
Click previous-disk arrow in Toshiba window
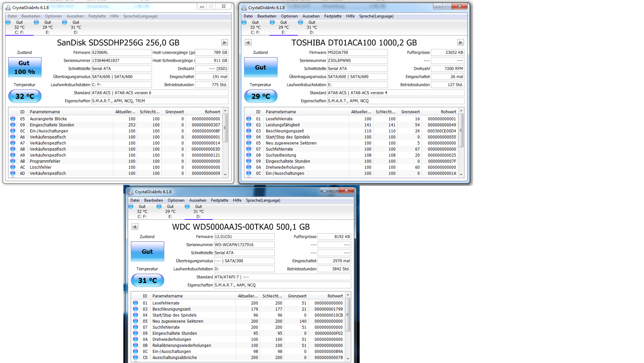(248, 42)
